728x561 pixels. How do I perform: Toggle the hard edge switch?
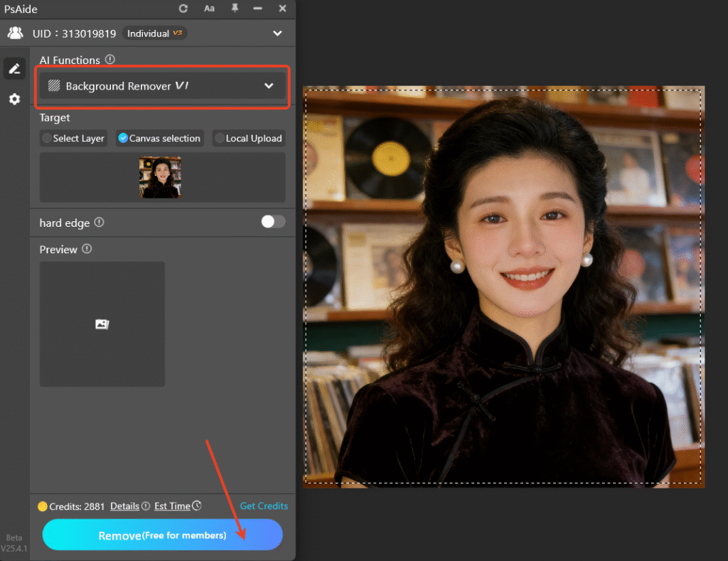(x=272, y=222)
